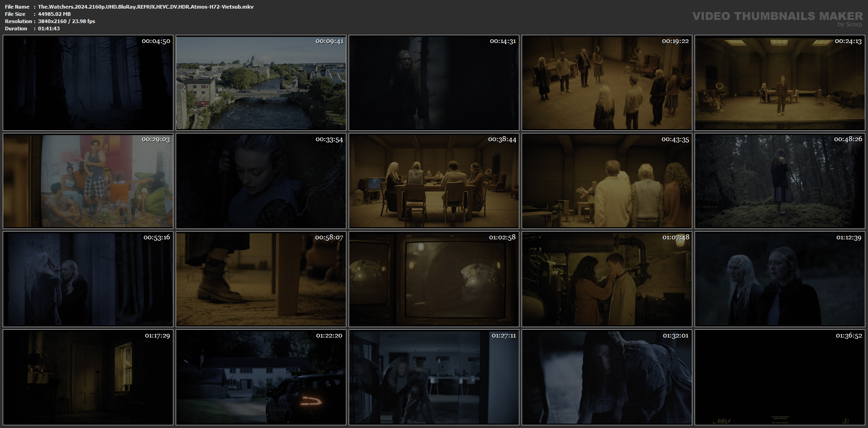Select the thumbnail stamped 01:12:39

coord(780,279)
